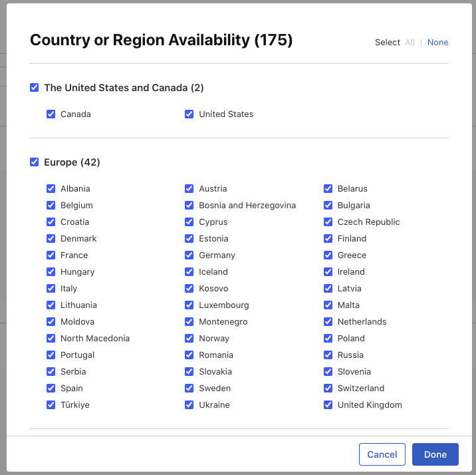Deselect Bosnia and Herzegovina
Viewport: 476px width, 475px height.
click(x=189, y=206)
